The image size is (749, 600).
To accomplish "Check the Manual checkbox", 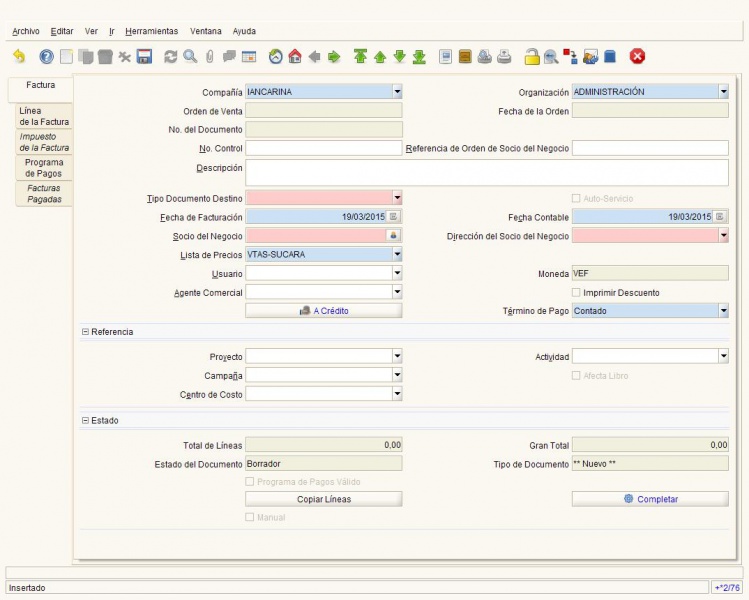I will point(250,518).
